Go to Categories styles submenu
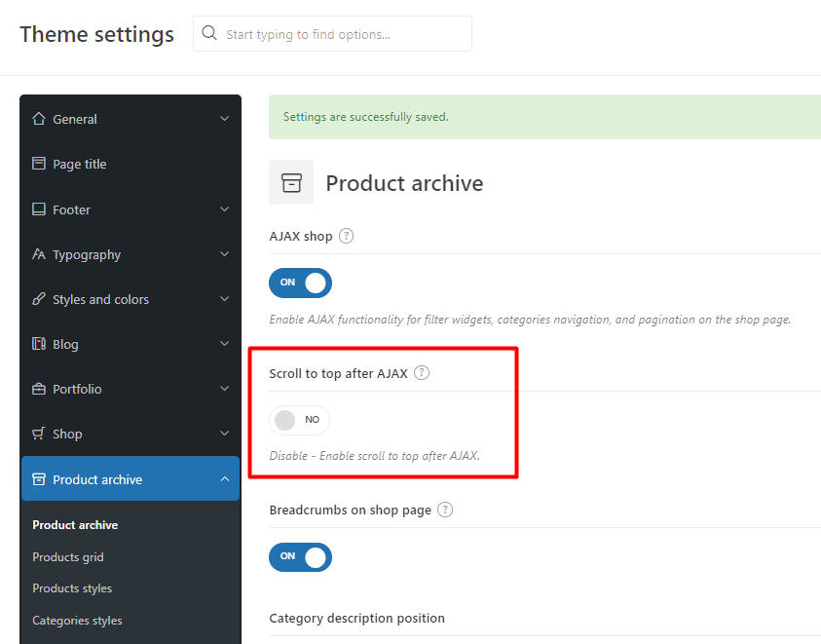This screenshot has width=821, height=644. [x=77, y=620]
